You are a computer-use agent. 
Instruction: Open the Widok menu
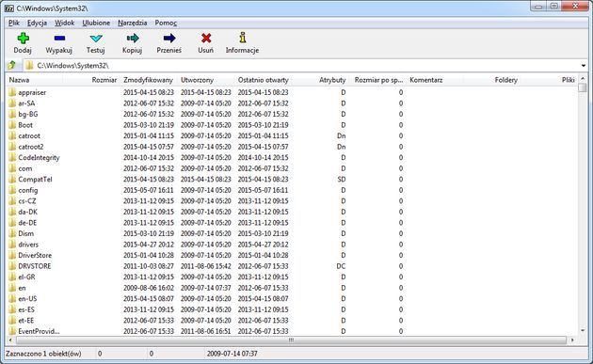pos(65,24)
